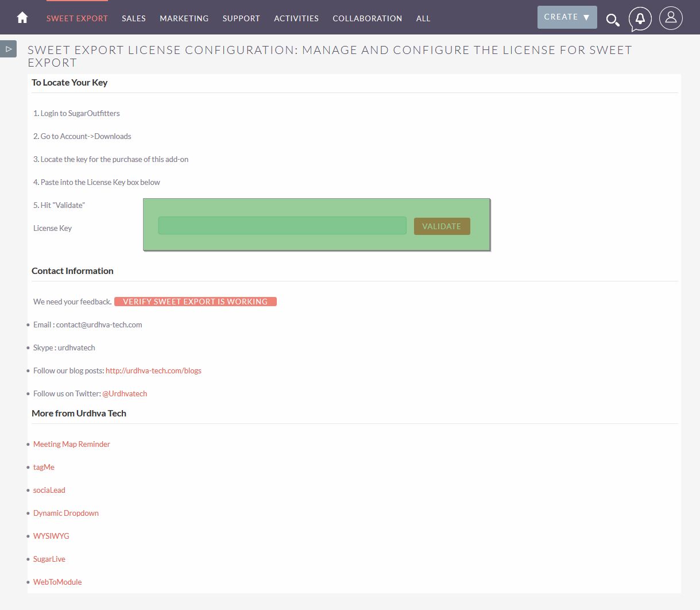Click the 'Hit "Validate"' step text
This screenshot has width=700, height=610.
point(59,205)
